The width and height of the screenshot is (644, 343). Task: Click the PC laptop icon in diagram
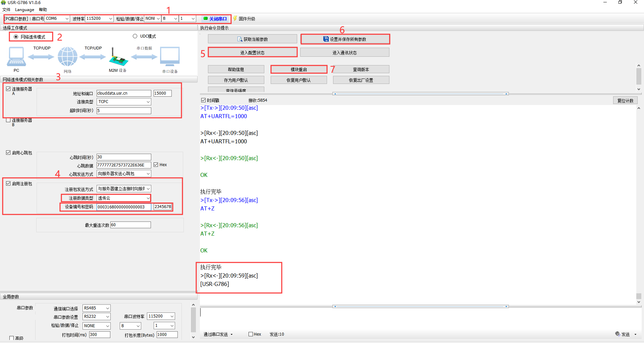[x=16, y=56]
